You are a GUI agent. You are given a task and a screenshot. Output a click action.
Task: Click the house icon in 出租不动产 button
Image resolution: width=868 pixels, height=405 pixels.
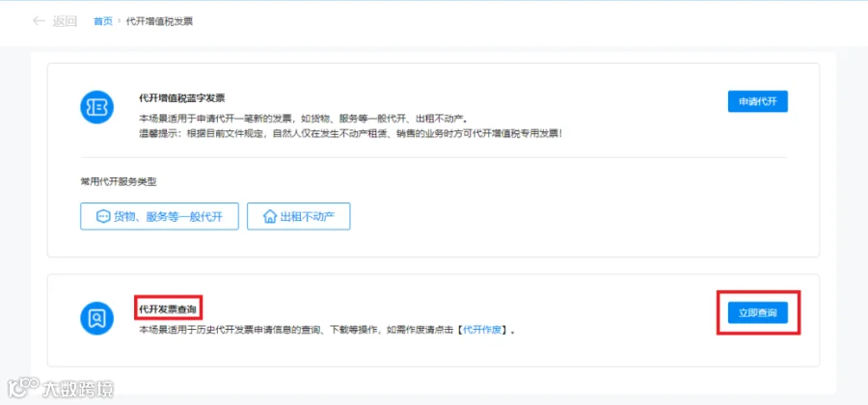[x=270, y=216]
